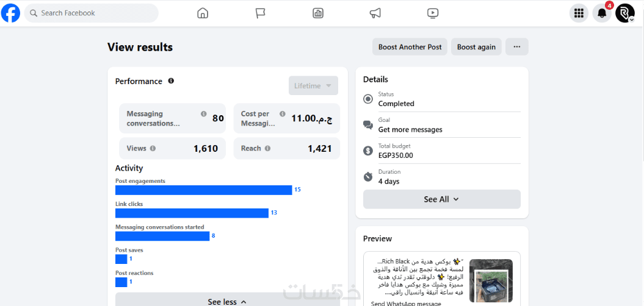Open the Insights chart icon
Viewport: 644px width, 306px height.
[318, 13]
